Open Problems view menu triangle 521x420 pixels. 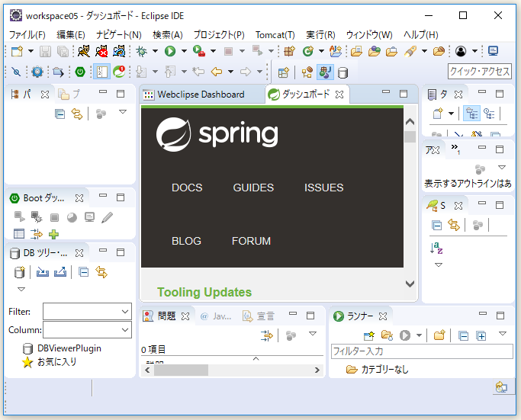313,334
